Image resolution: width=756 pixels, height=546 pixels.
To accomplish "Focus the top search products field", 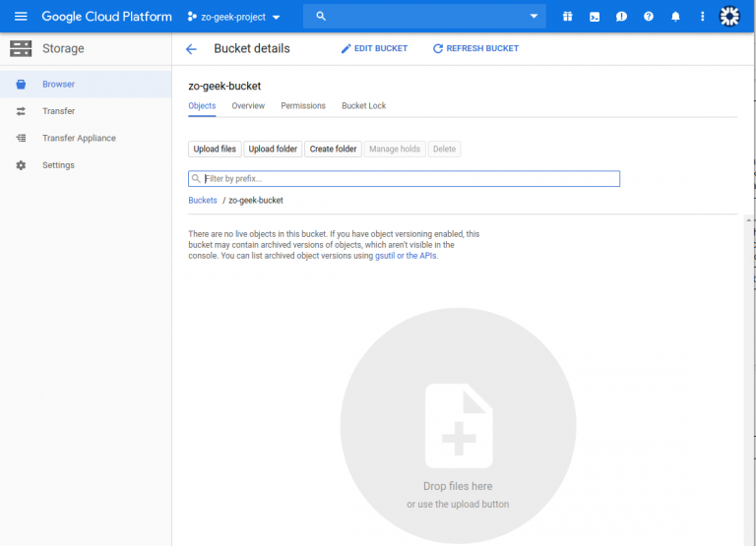I will (x=424, y=17).
